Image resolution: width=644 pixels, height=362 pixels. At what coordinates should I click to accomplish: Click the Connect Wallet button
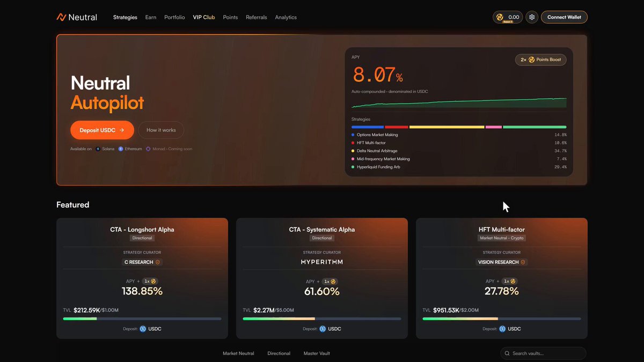click(x=564, y=17)
